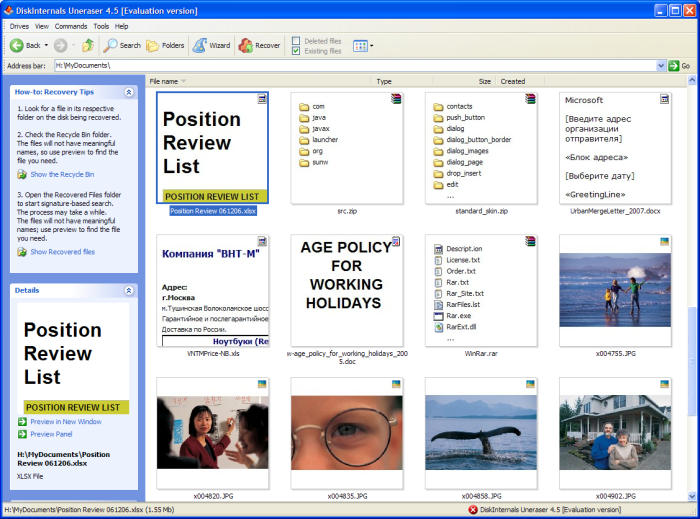Open the Back button history dropdown
Image resolution: width=700 pixels, height=519 pixels.
coord(46,46)
